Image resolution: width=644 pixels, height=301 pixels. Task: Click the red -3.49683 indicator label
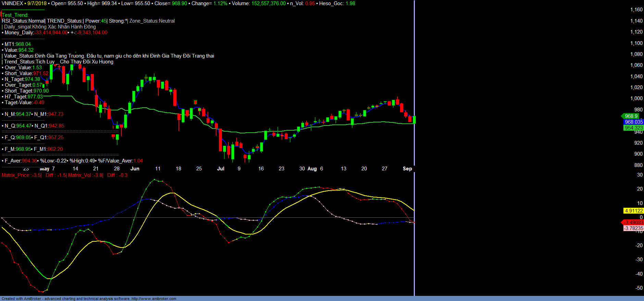coord(633,222)
